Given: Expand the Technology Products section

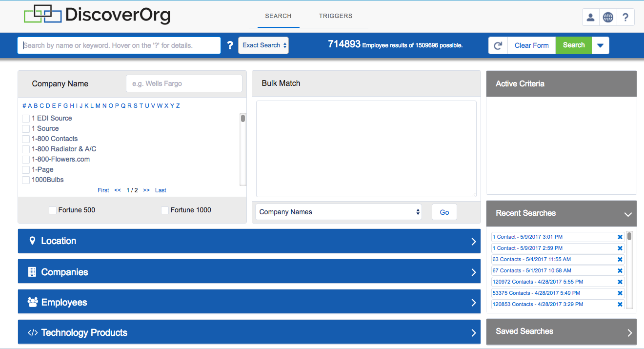Looking at the screenshot, I should (249, 333).
